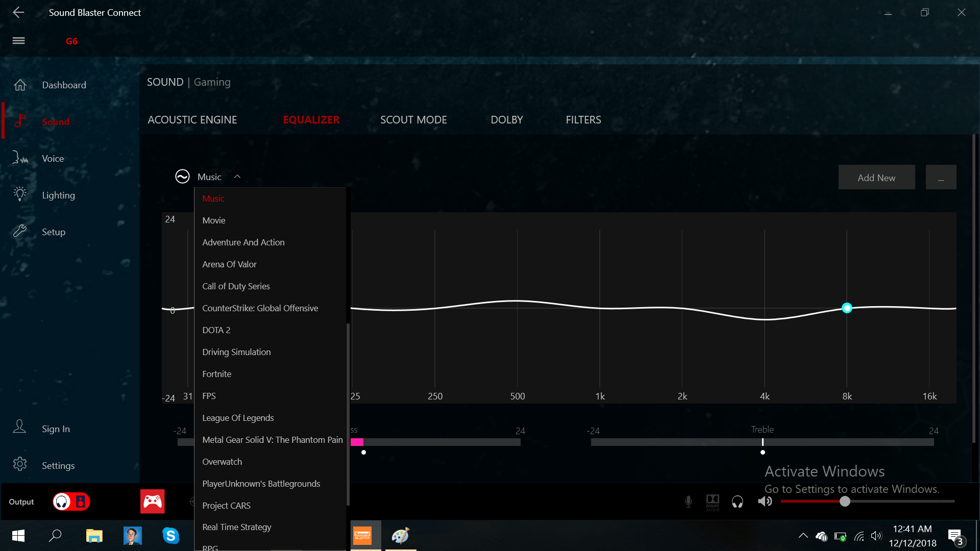Open the more options ellipsis button
This screenshot has height=551, width=980.
click(941, 178)
